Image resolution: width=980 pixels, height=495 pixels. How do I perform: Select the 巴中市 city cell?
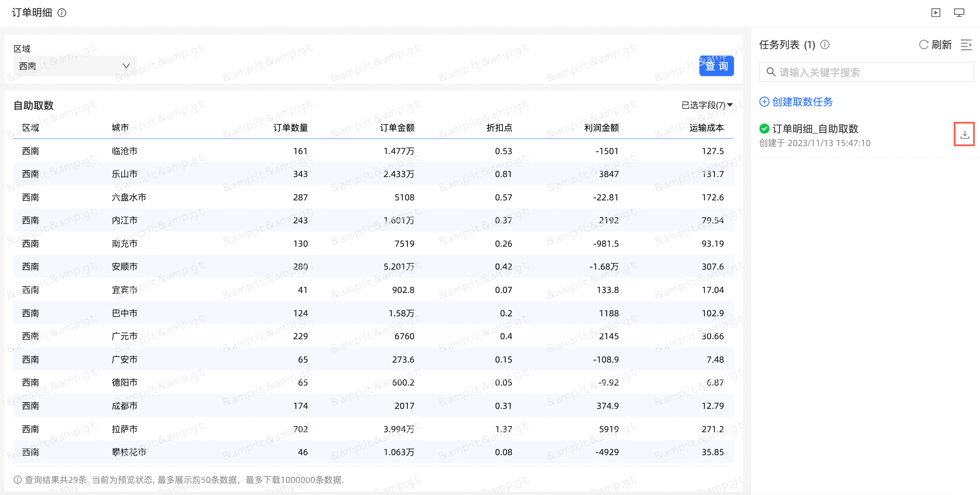pyautogui.click(x=125, y=313)
